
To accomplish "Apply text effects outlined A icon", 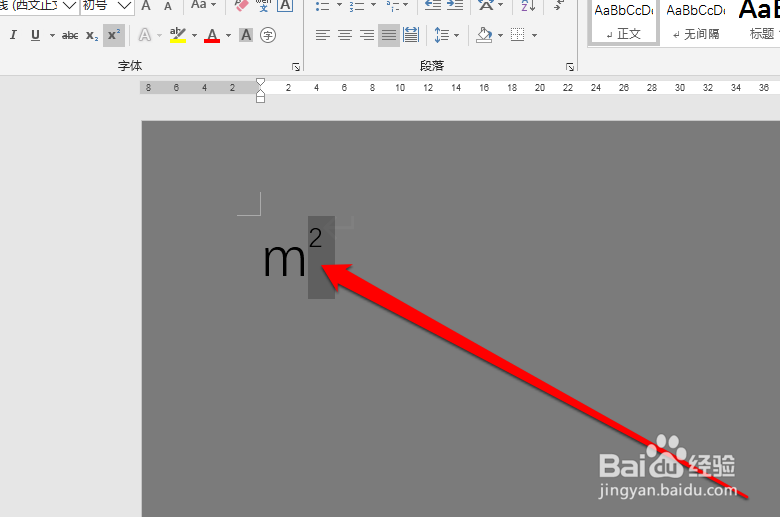I will (x=144, y=35).
